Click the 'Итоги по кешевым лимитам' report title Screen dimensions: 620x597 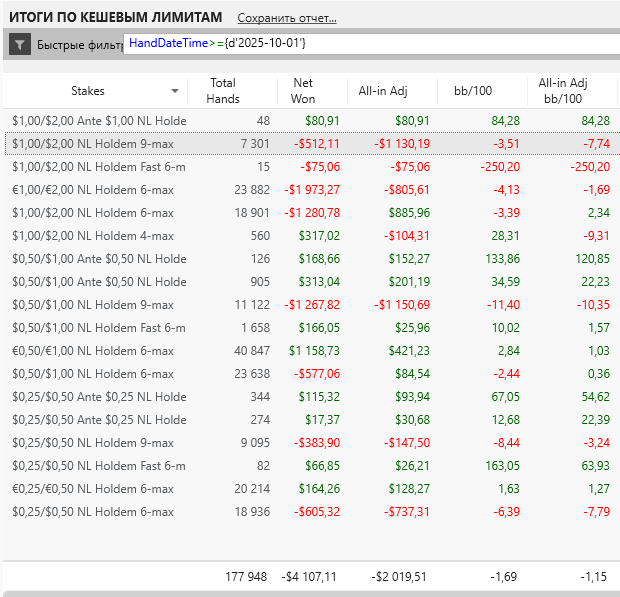(x=115, y=17)
